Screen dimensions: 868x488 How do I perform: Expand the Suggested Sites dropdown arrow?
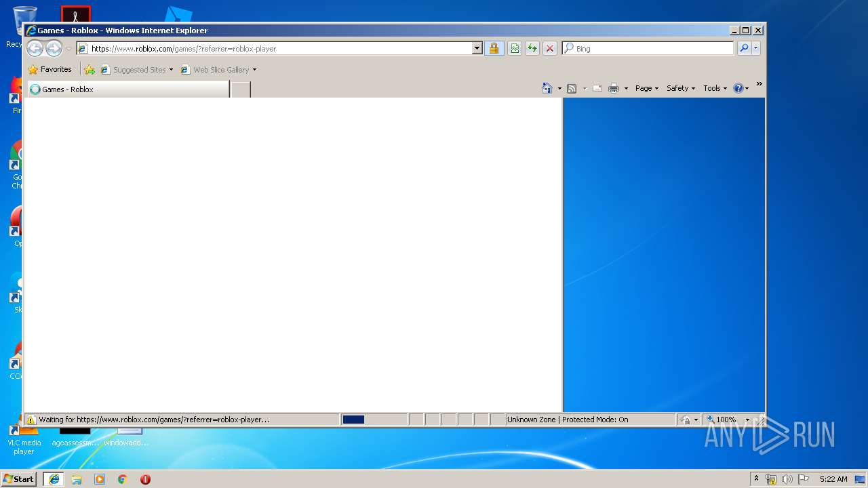pos(171,70)
